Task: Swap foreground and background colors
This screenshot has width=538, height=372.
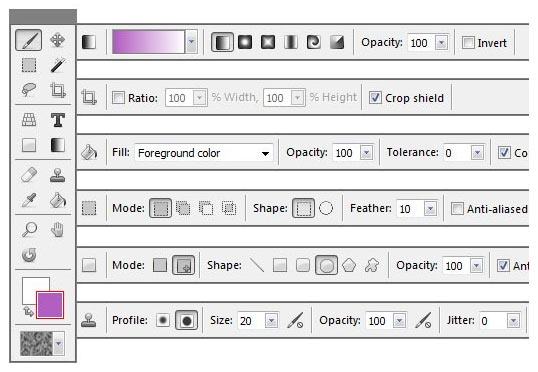Action: tap(28, 312)
